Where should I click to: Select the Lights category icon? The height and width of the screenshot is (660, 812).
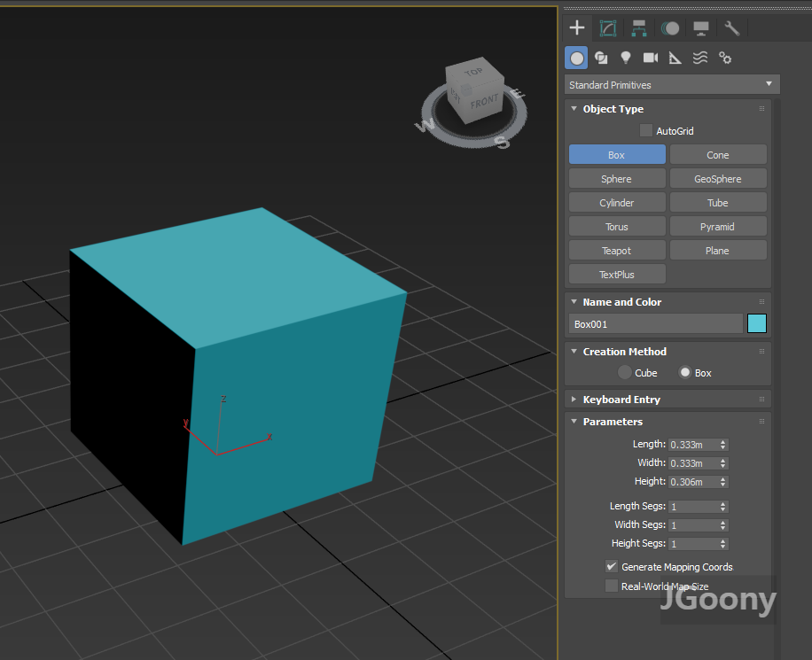[x=626, y=58]
